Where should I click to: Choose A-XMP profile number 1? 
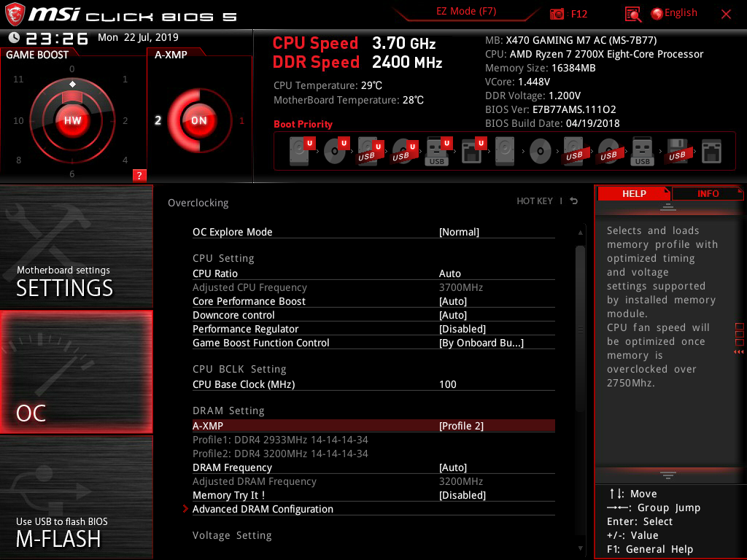pos(241,120)
